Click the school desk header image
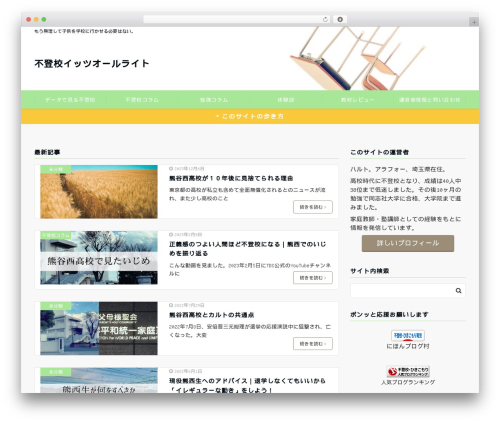 tap(357, 59)
